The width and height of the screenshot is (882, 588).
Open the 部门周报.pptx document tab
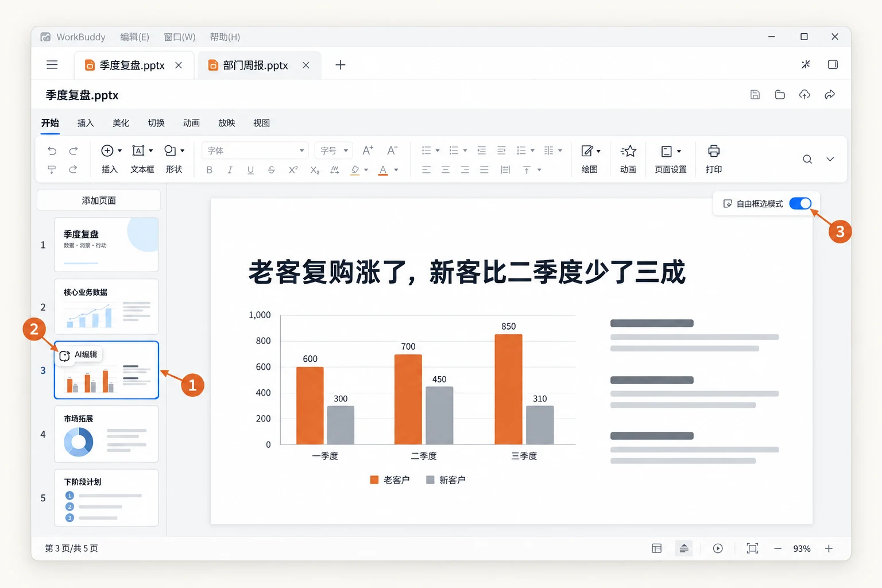click(x=256, y=65)
